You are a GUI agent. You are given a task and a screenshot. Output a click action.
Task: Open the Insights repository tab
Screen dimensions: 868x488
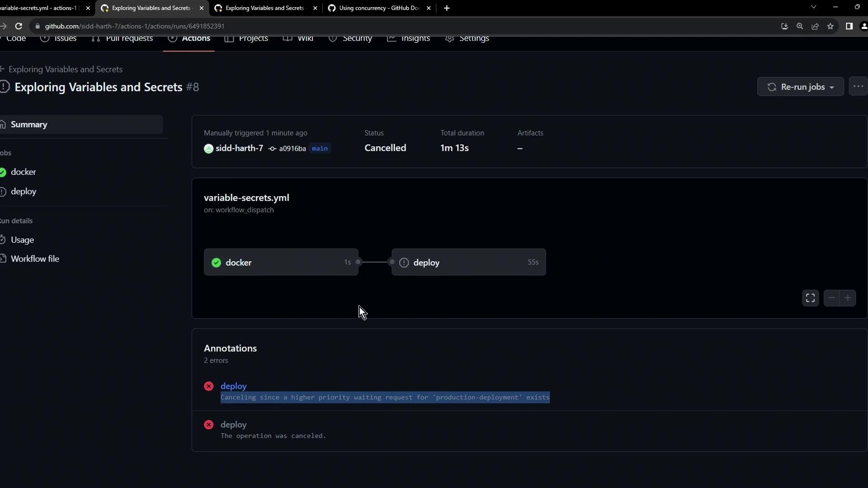coord(415,39)
